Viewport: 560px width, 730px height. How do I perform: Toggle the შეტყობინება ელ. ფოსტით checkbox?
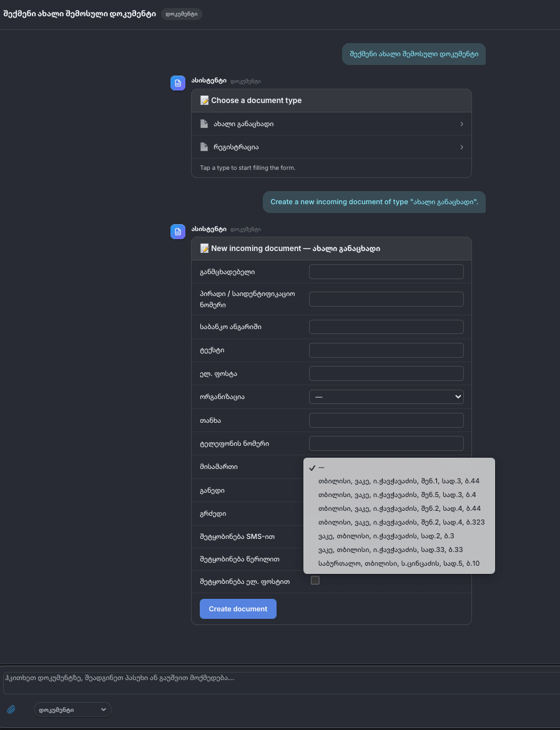315,580
